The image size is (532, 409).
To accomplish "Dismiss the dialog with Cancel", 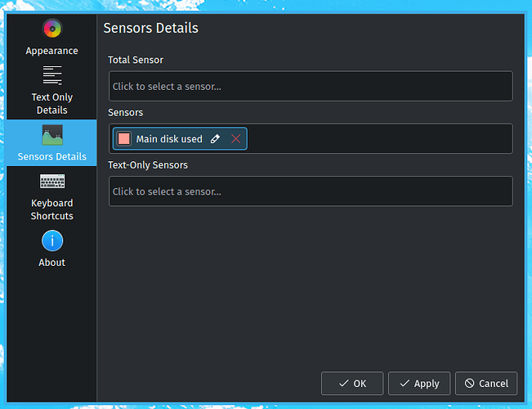I will (486, 383).
